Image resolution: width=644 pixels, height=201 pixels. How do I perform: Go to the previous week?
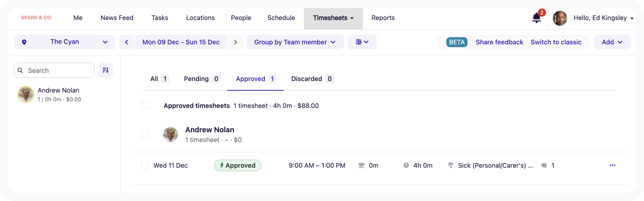[x=126, y=42]
